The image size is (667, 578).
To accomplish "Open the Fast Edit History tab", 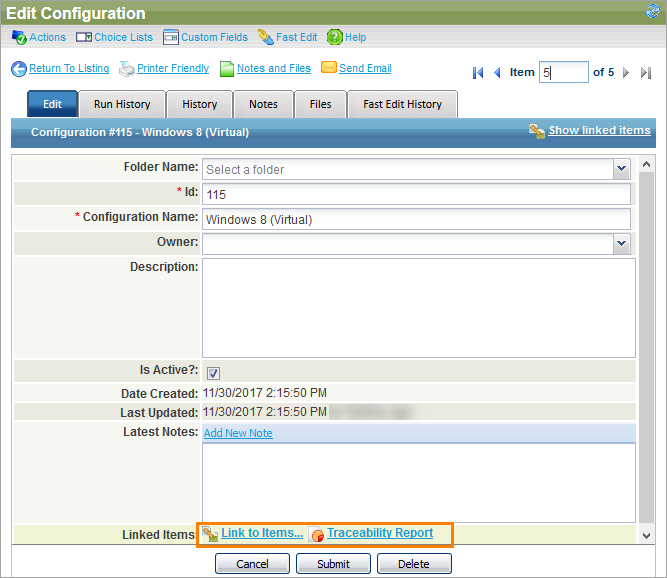I will (x=403, y=104).
